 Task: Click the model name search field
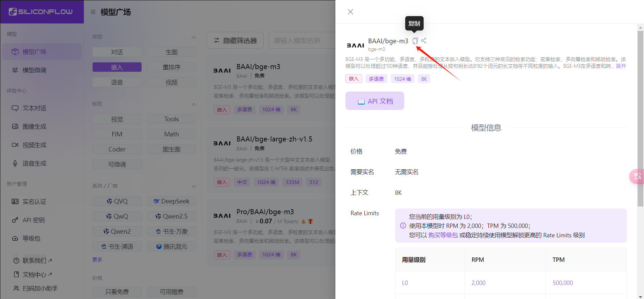(302, 41)
